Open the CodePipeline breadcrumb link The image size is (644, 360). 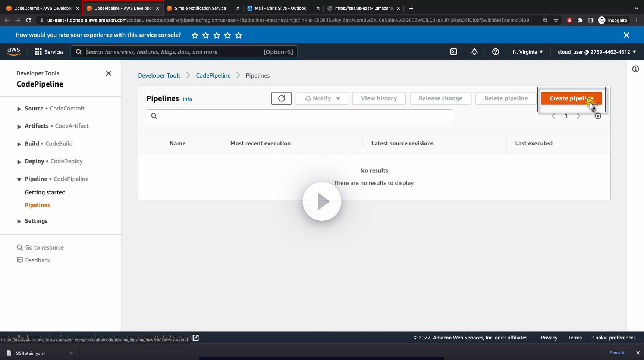213,75
